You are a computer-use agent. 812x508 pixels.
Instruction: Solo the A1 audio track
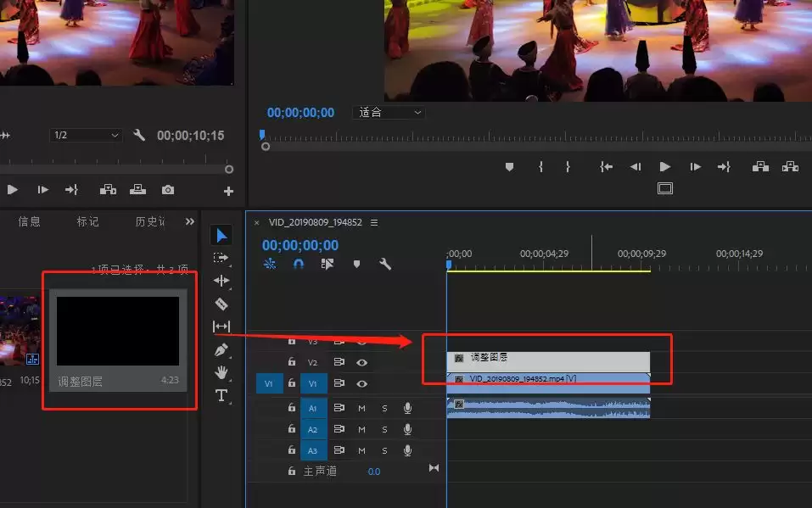384,409
